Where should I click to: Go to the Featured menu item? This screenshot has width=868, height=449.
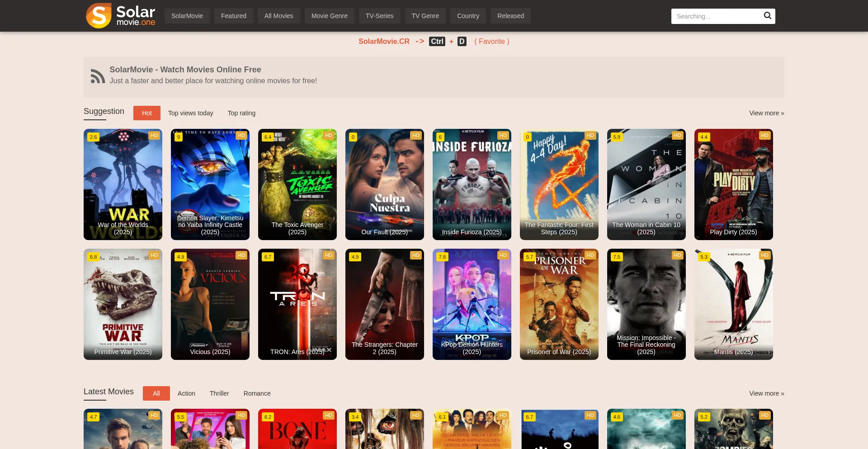pos(233,16)
